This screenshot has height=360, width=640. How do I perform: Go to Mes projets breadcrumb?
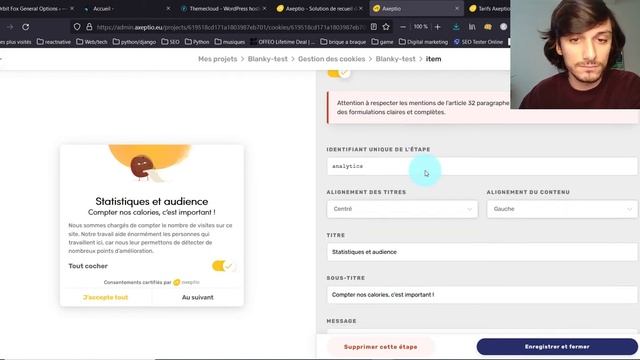(218, 59)
